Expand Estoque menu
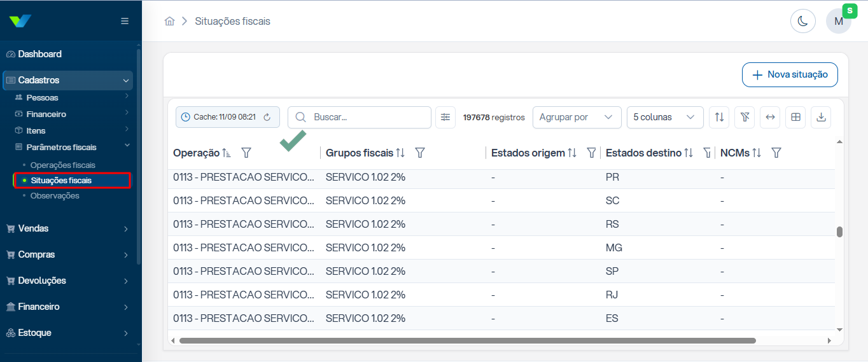The width and height of the screenshot is (868, 362). click(x=68, y=333)
